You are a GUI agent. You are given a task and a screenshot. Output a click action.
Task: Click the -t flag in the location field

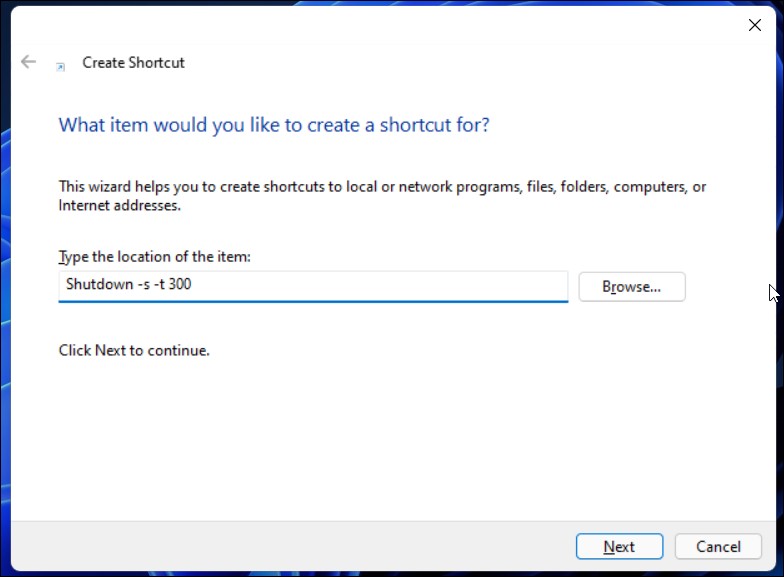coord(159,284)
